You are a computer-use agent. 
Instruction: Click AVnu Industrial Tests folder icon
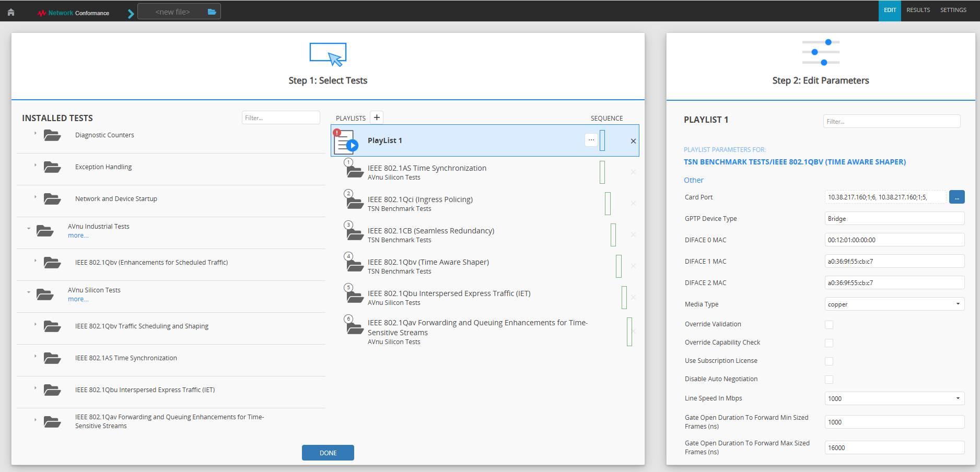tap(45, 231)
